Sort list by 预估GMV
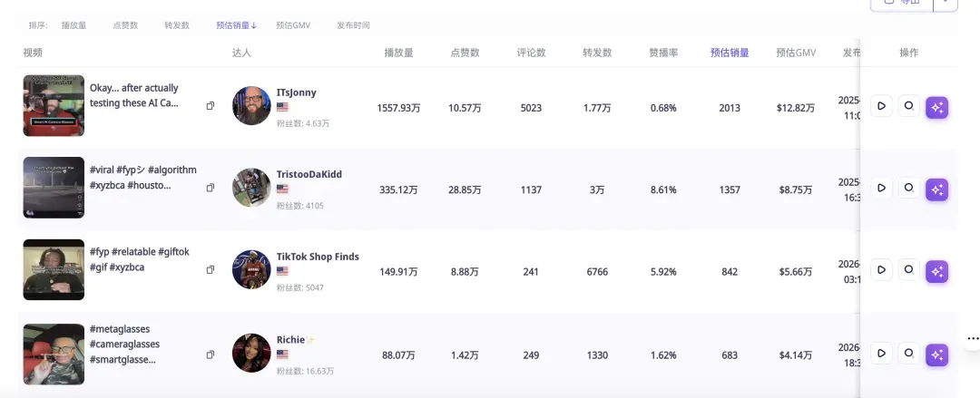The image size is (980, 398). pyautogui.click(x=293, y=25)
